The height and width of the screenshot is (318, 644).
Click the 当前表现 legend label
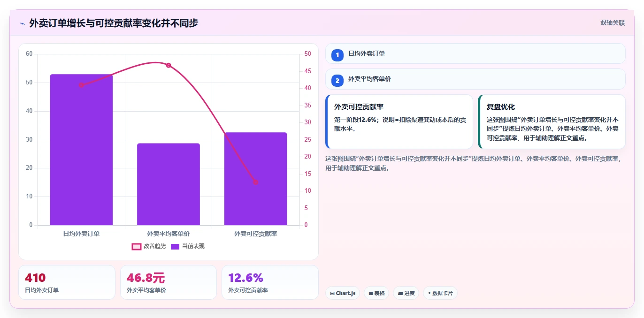[x=193, y=246]
